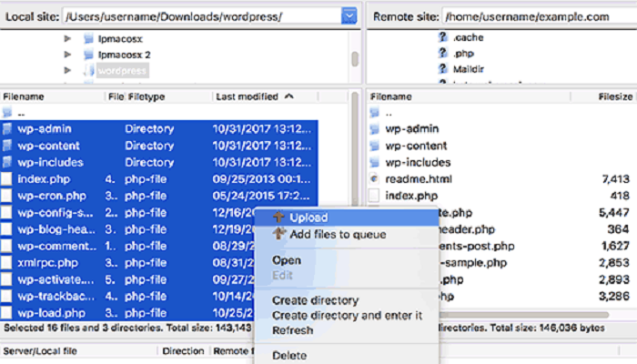Select the readme.html filename in remote list
Viewport: 637px width, 364px height.
[x=419, y=178]
